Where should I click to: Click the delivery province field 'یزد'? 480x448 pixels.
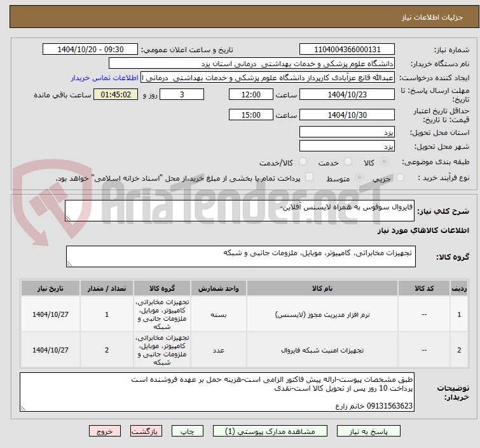347,132
